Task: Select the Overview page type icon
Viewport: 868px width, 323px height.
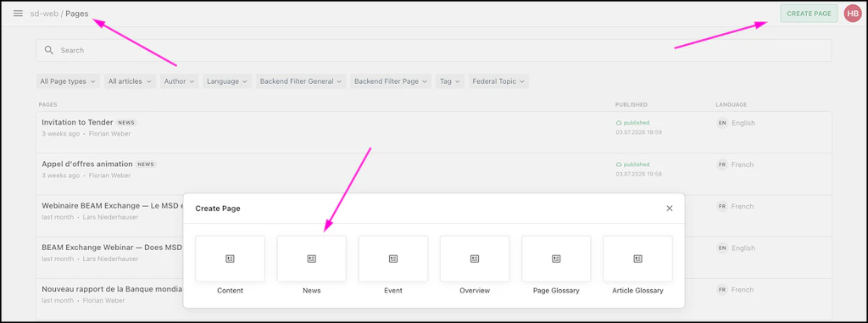Action: (475, 259)
